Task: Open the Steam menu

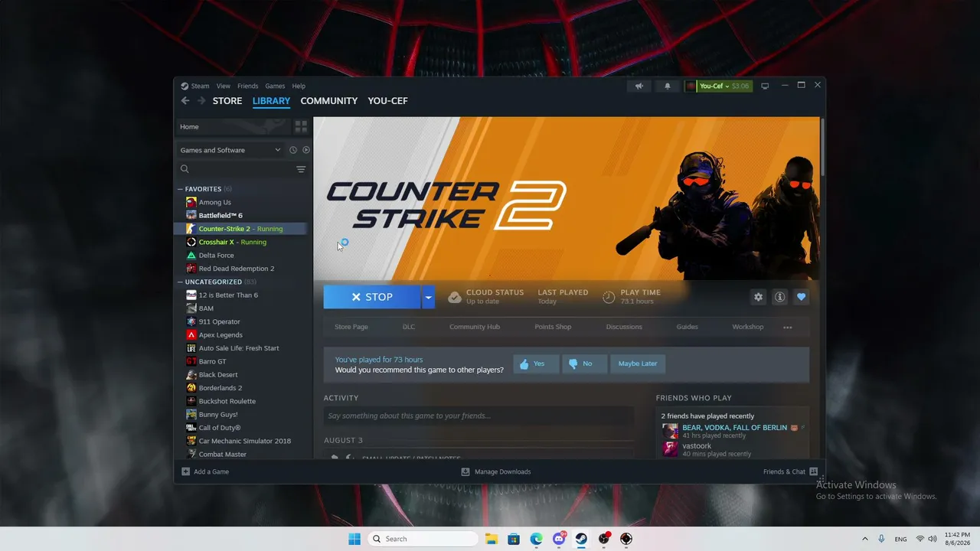Action: tap(200, 86)
